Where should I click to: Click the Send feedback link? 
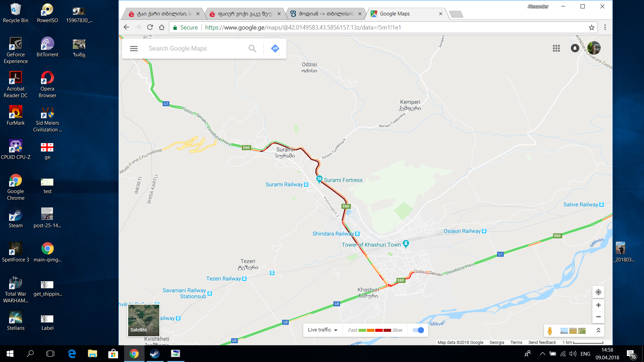pos(542,343)
